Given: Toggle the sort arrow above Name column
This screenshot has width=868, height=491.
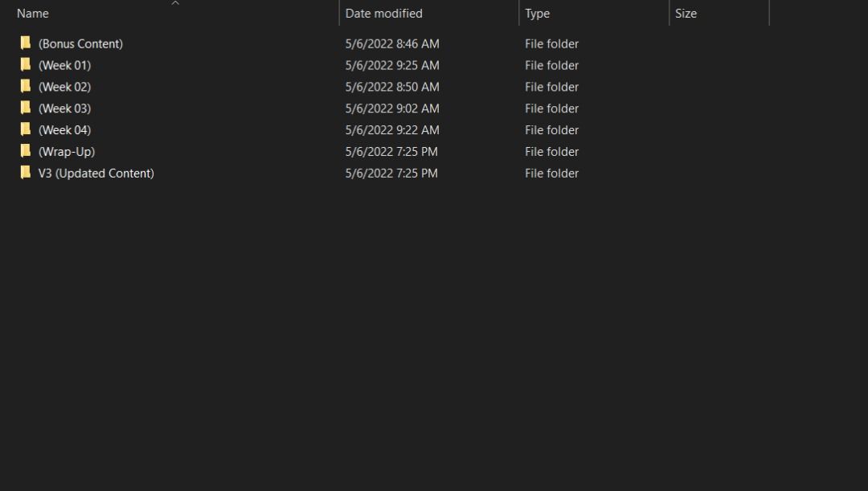Looking at the screenshot, I should click(x=175, y=3).
